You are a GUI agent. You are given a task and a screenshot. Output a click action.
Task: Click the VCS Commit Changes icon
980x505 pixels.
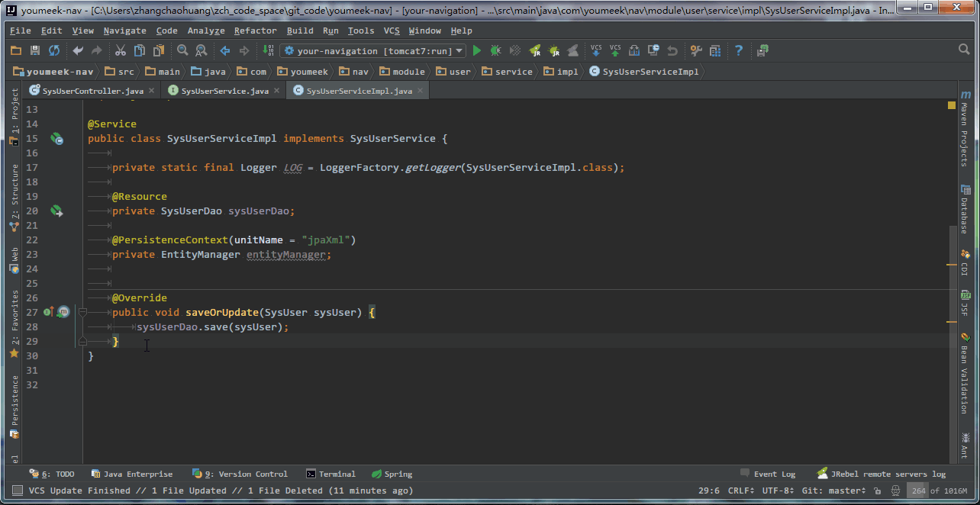pos(615,50)
